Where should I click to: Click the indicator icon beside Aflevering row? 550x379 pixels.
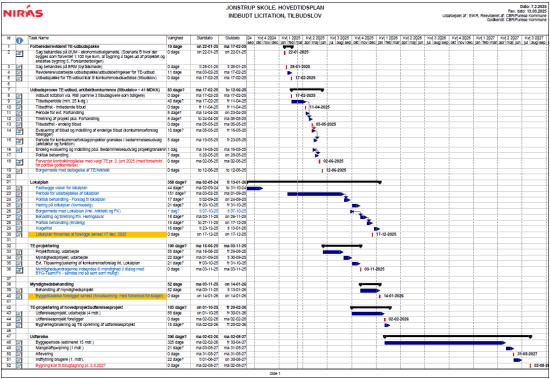tap(19, 354)
